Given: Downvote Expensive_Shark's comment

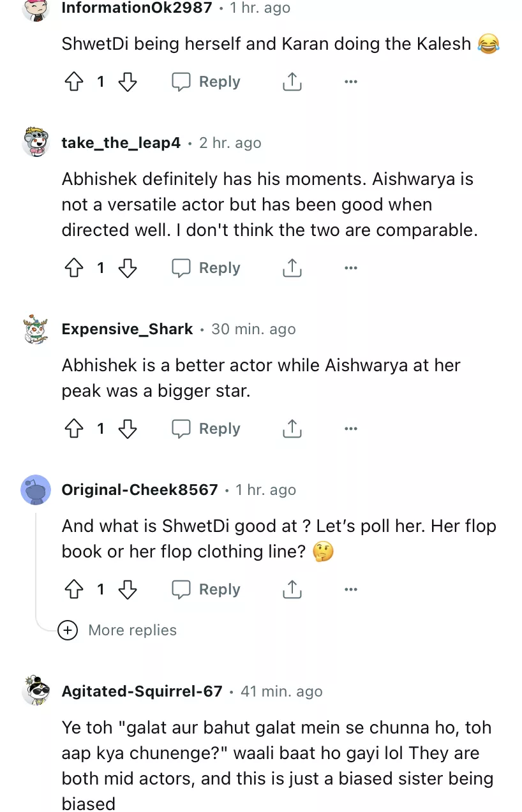Looking at the screenshot, I should [128, 429].
